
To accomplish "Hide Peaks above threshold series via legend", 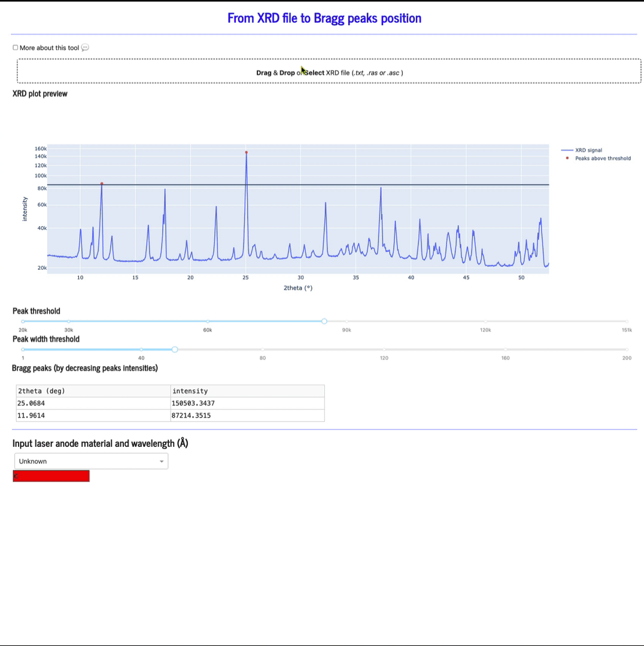I will point(602,159).
